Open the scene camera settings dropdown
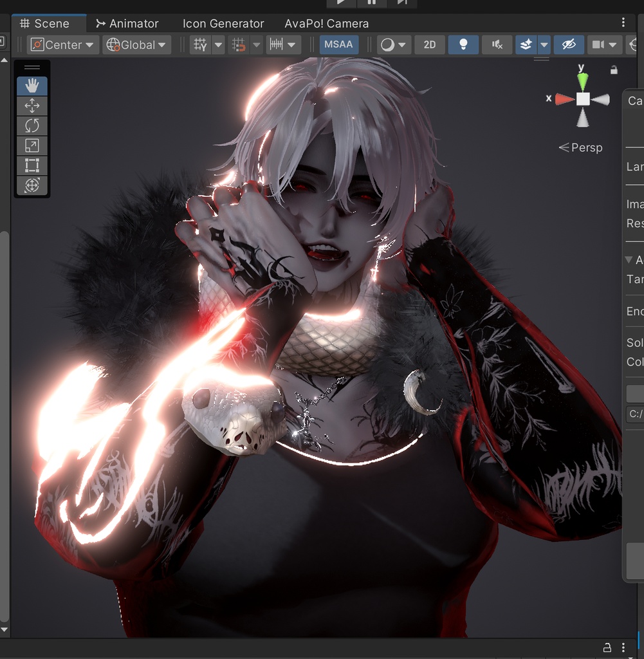This screenshot has width=644, height=659. (604, 44)
